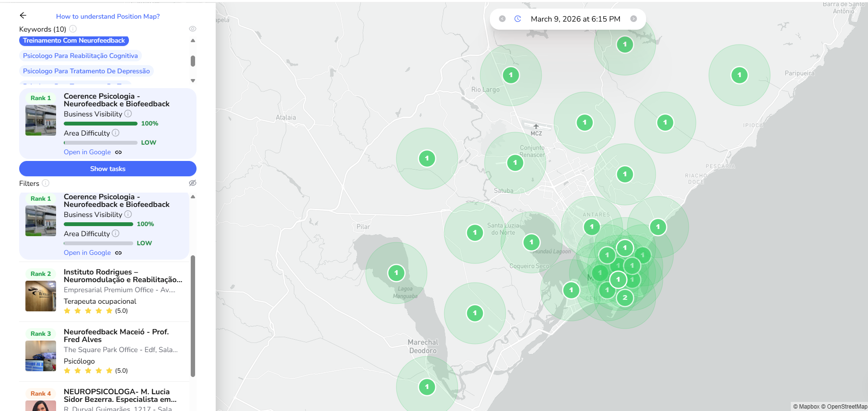Image resolution: width=868 pixels, height=411 pixels.
Task: Click the keywords list scroll-down arrow
Action: coord(193,80)
